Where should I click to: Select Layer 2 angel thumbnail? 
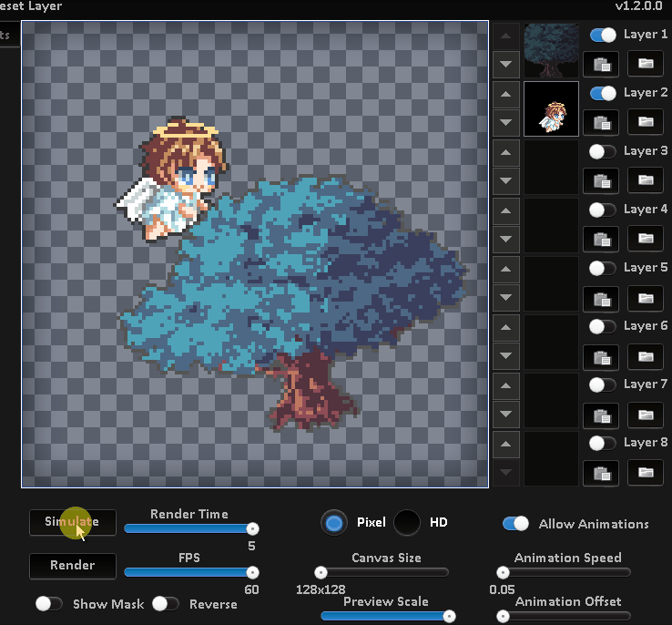(x=551, y=109)
